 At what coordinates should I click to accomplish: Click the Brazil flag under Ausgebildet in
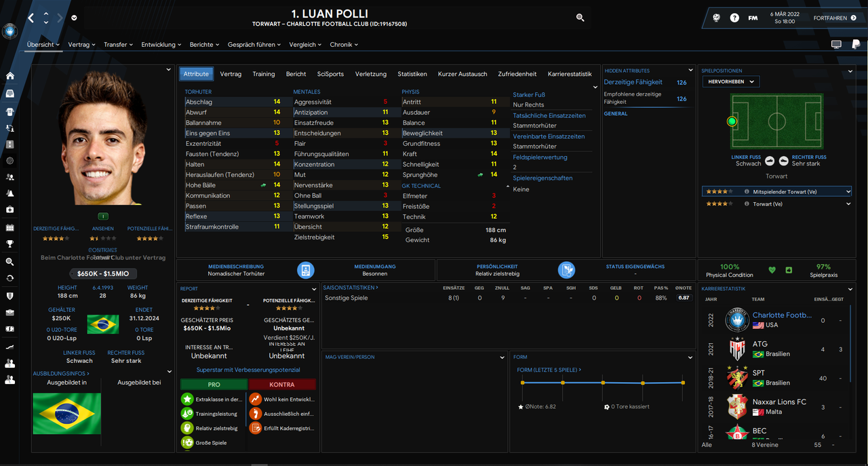point(66,413)
